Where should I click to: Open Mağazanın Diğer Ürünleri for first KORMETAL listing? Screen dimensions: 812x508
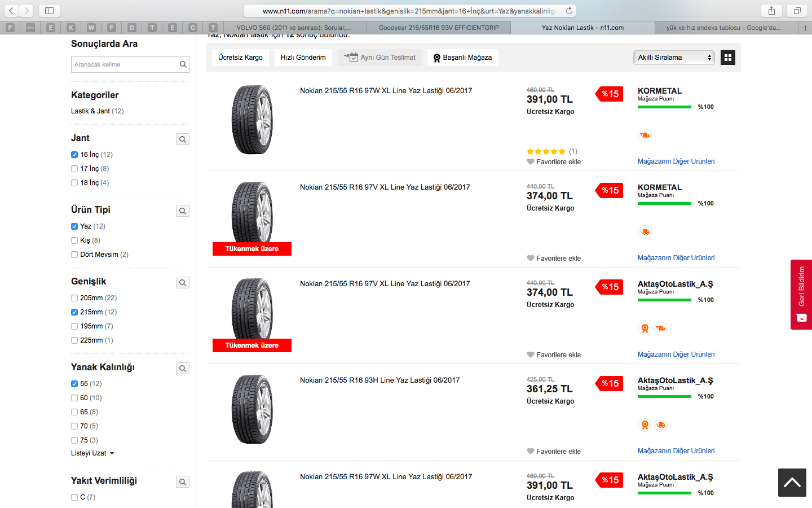point(676,161)
